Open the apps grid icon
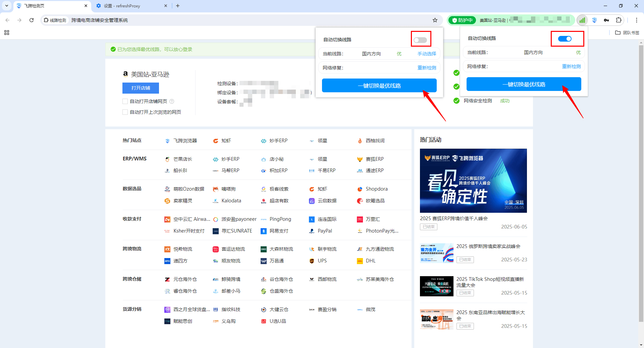The height and width of the screenshot is (348, 644). pos(7,33)
